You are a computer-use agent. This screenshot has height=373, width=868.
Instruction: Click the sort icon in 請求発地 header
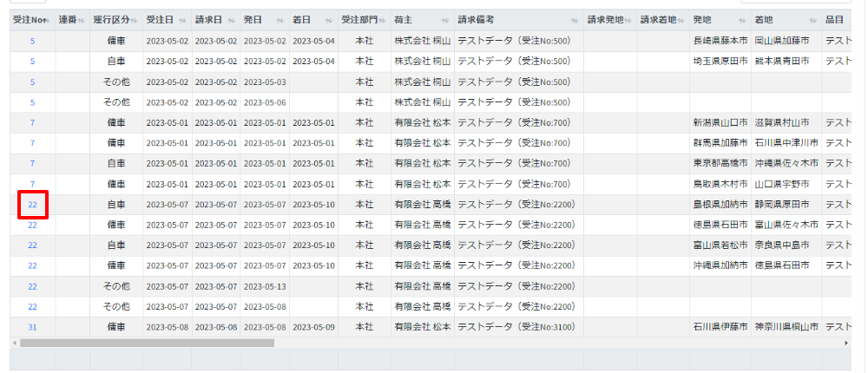coord(628,19)
